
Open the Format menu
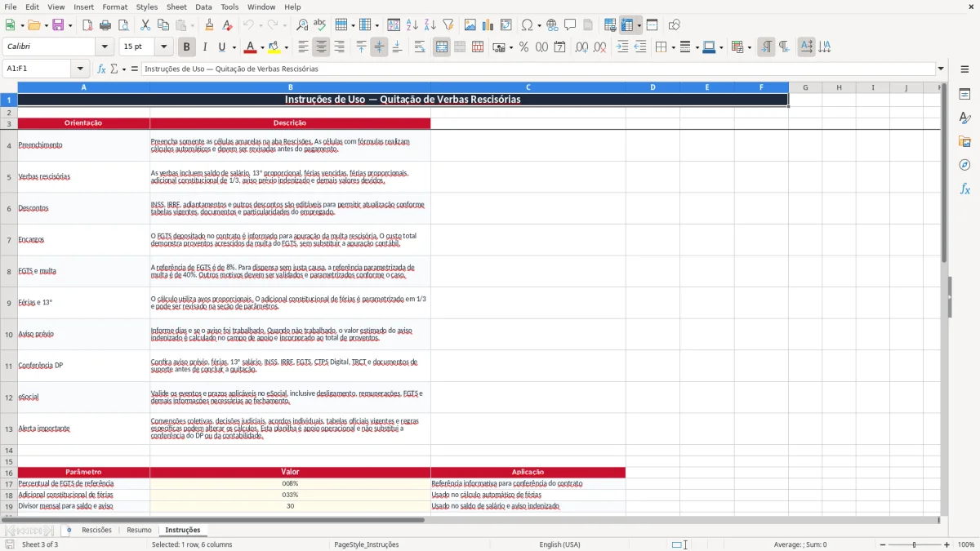tap(114, 7)
